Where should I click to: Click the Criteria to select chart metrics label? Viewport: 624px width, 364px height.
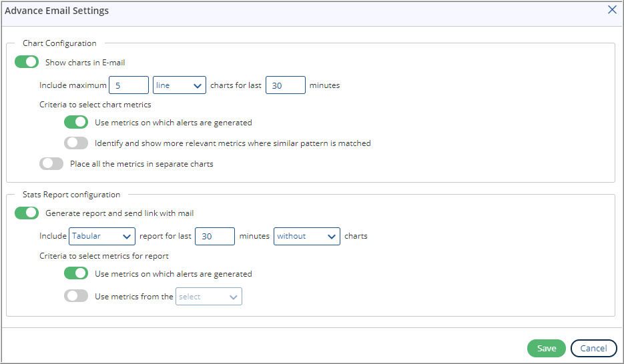[x=95, y=105]
